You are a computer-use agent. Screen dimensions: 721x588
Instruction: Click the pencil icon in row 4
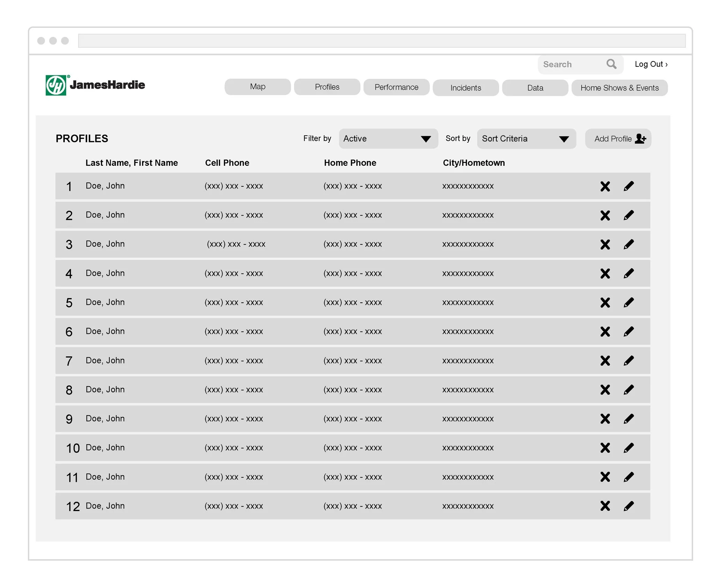pyautogui.click(x=628, y=273)
